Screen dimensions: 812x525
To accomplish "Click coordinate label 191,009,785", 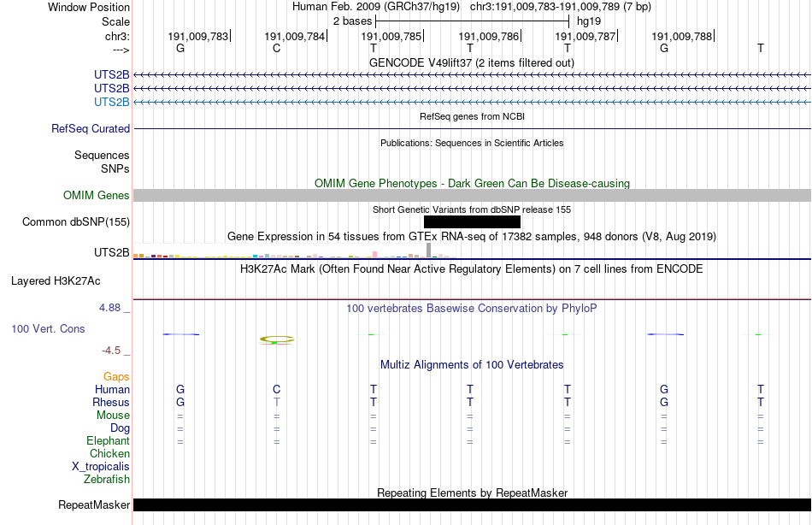I will point(391,36).
